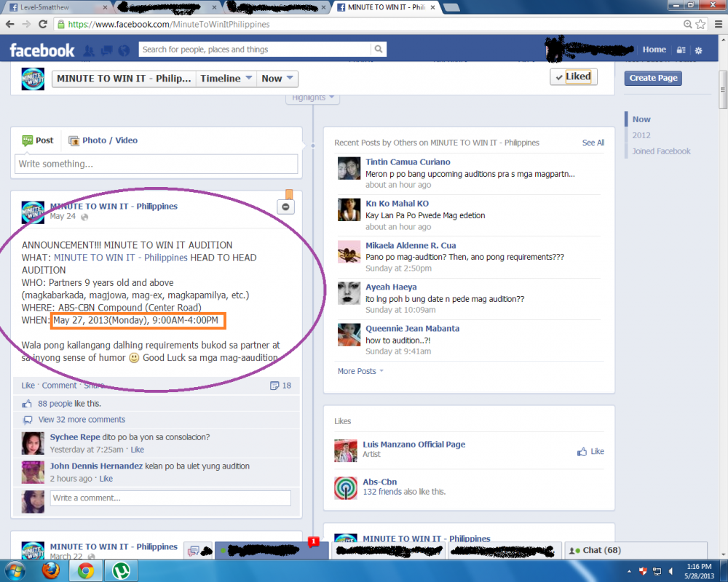Viewport: 728px width, 582px height.
Task: Click the Write something box
Action: 156,164
